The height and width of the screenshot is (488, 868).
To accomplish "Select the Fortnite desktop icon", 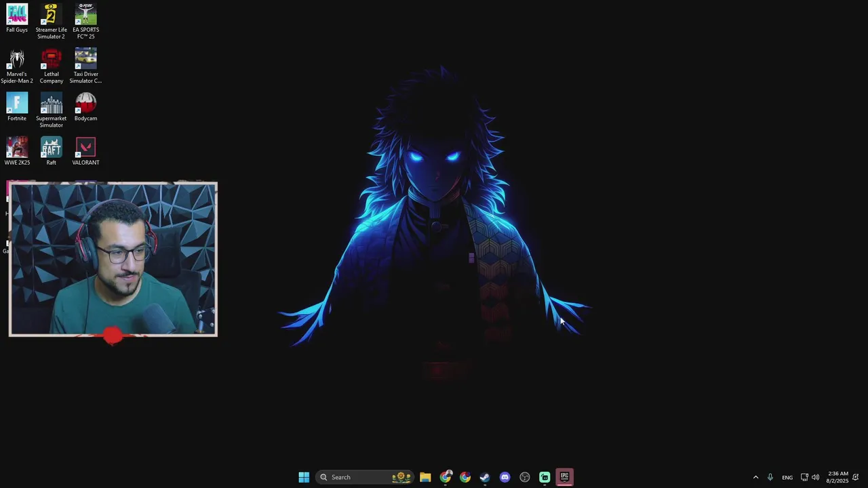I will (x=17, y=107).
